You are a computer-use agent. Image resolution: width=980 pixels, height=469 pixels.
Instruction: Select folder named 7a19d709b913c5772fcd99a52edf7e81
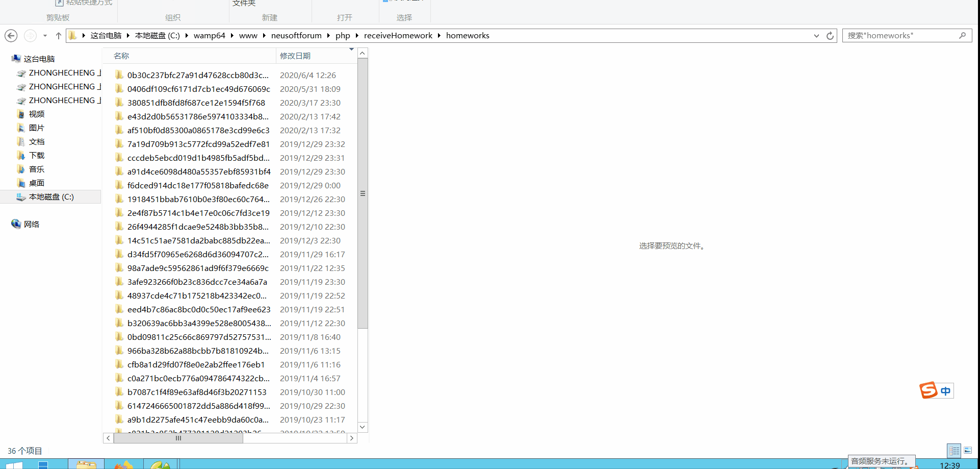pos(198,144)
